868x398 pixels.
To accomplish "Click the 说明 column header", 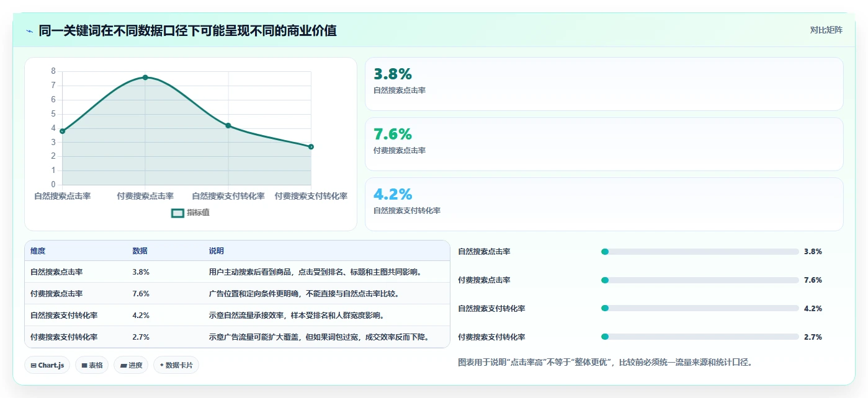I will pos(217,251).
